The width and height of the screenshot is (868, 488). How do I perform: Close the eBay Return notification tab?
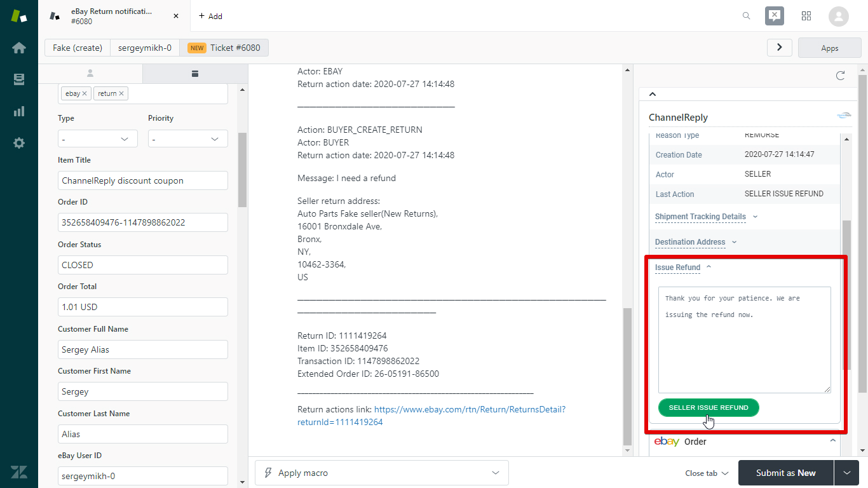176,16
